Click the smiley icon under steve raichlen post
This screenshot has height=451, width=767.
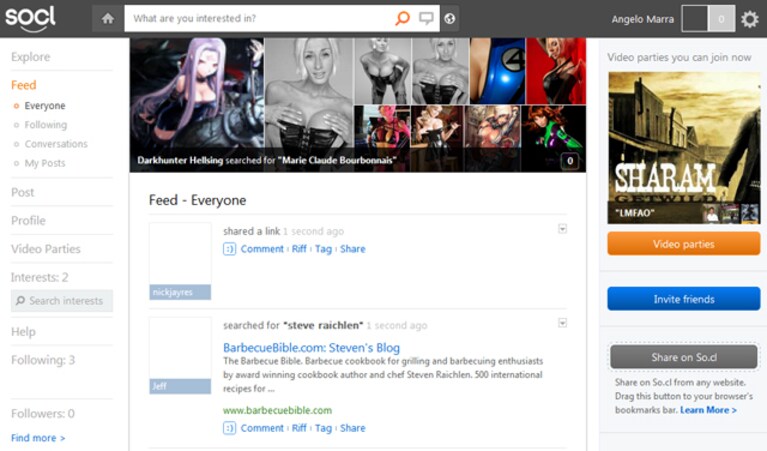229,428
